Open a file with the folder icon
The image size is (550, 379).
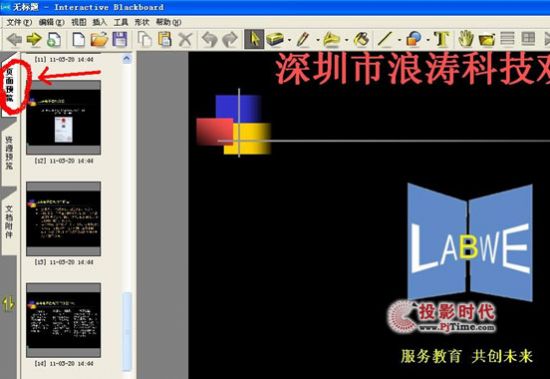[99, 39]
